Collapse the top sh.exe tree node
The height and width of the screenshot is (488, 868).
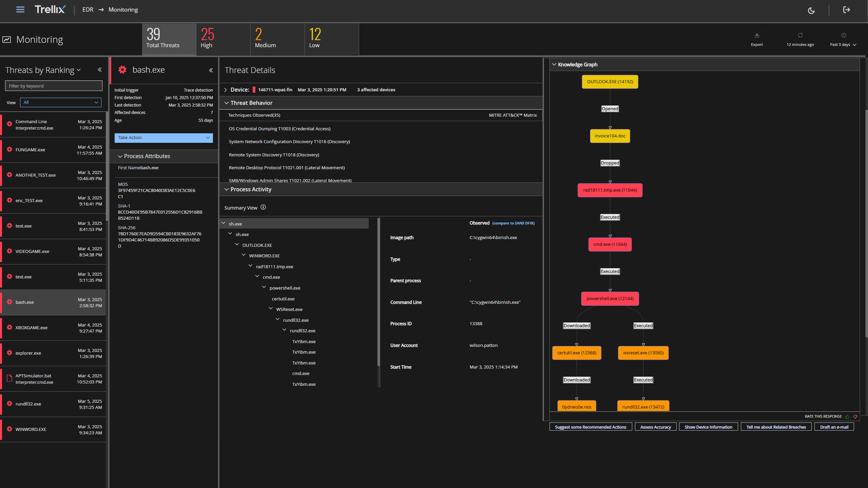224,223
